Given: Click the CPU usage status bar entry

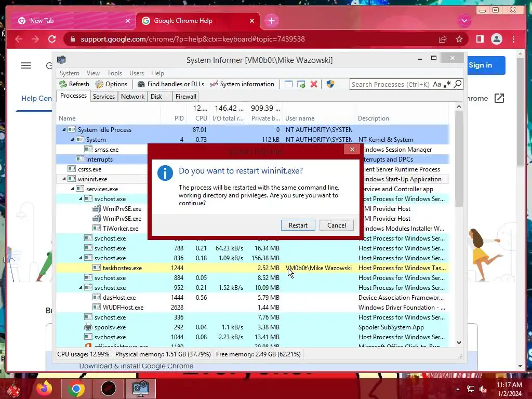Looking at the screenshot, I should pos(83,354).
